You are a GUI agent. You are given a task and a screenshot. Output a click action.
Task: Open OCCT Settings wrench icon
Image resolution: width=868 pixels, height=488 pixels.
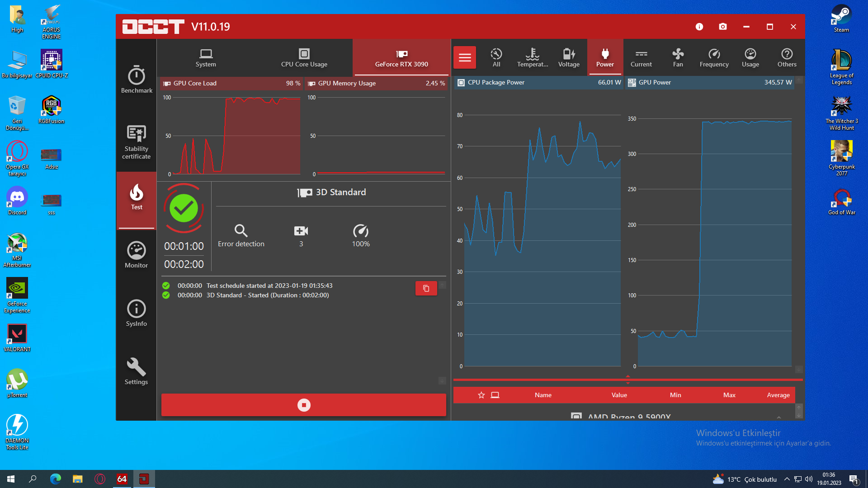(x=136, y=371)
